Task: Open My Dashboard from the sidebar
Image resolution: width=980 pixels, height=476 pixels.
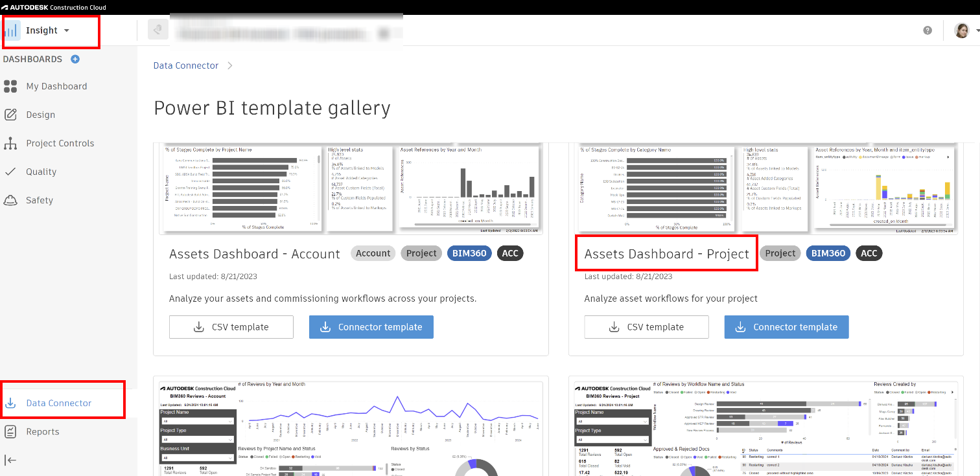Action: [55, 85]
